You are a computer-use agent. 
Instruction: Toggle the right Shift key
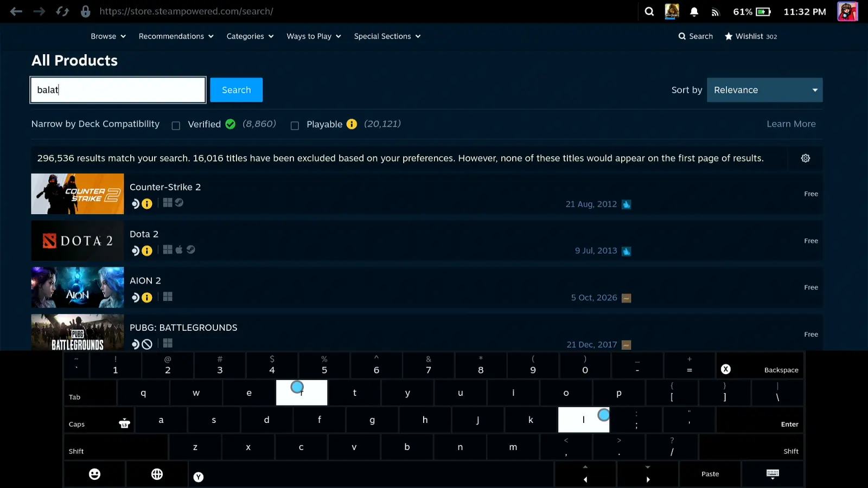(751, 447)
